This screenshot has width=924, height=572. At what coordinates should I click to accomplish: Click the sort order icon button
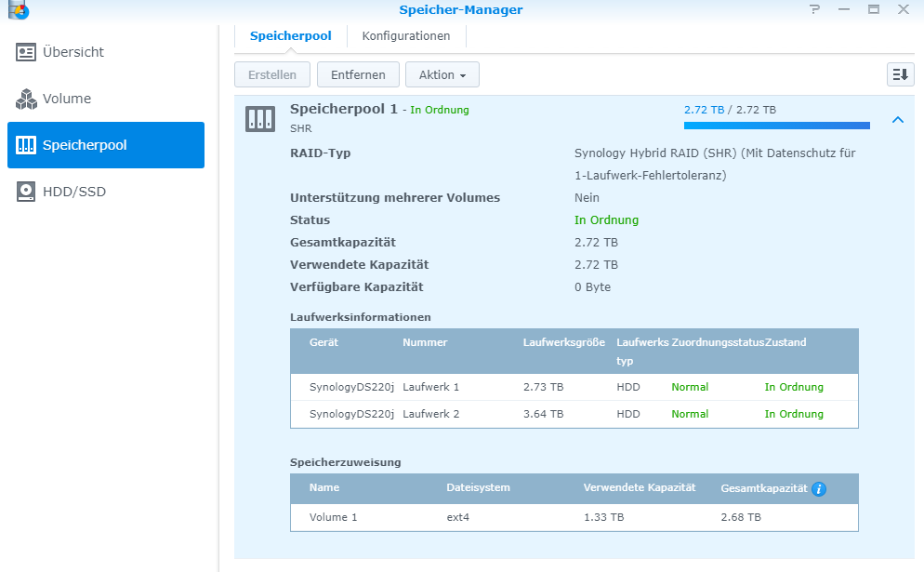click(901, 75)
